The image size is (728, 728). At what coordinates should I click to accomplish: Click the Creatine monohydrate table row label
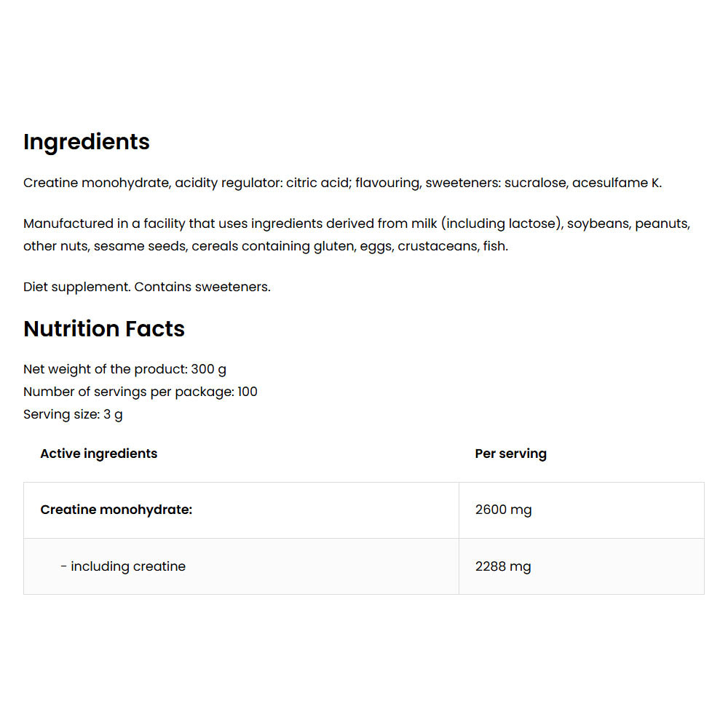116,510
